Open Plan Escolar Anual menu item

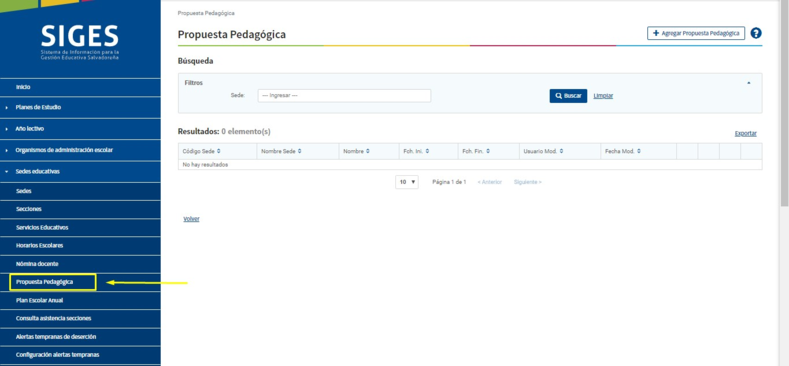(80, 301)
